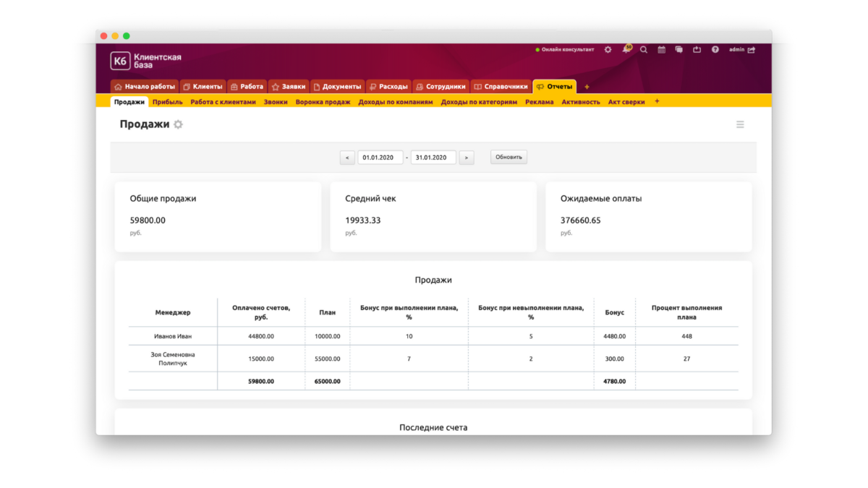868x488 pixels.
Task: Open the Справочники tab
Action: pos(501,87)
